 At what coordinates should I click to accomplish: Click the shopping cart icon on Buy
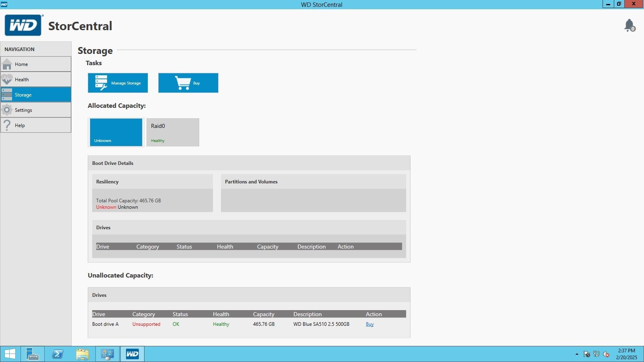[x=183, y=83]
